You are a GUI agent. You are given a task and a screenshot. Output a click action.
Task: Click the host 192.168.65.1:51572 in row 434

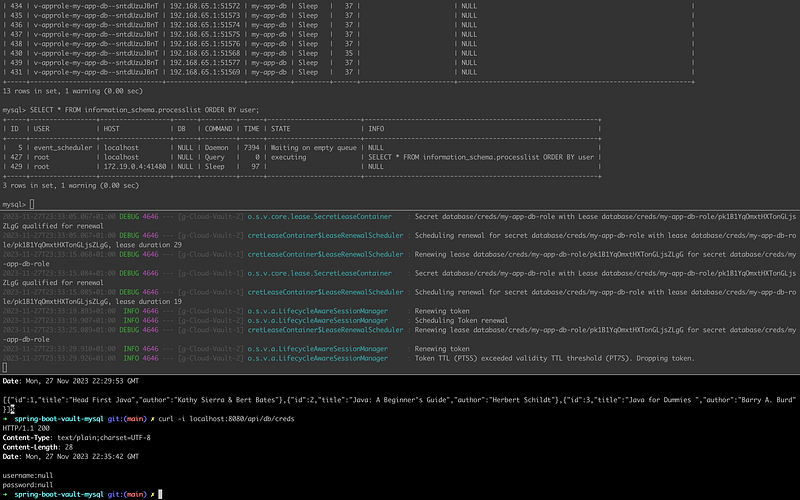click(205, 6)
